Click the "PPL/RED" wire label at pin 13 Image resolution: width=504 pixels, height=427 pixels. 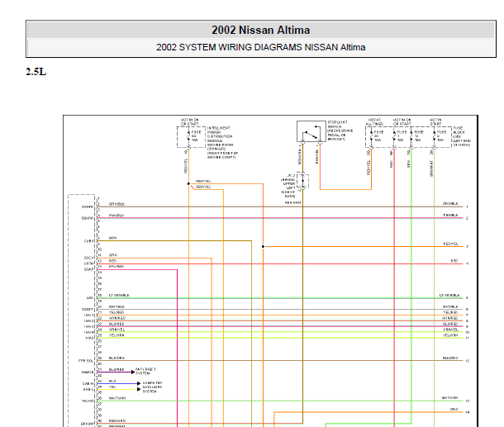pos(116,267)
